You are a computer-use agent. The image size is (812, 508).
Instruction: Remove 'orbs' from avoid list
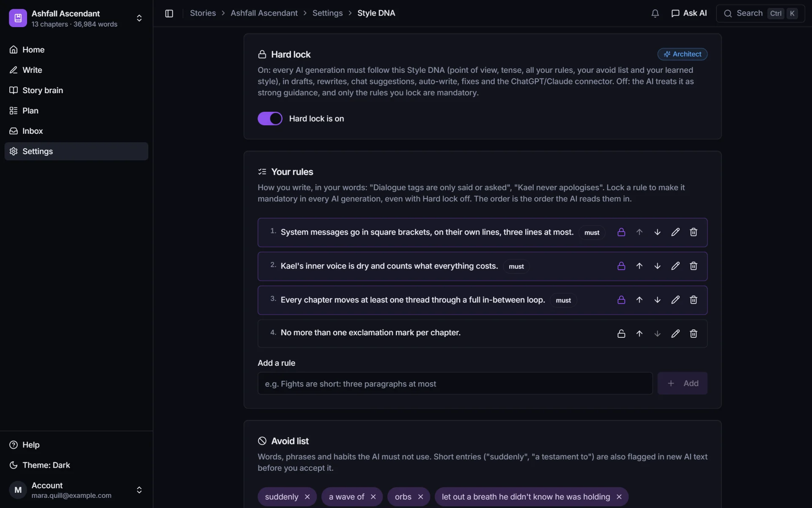coord(420,497)
